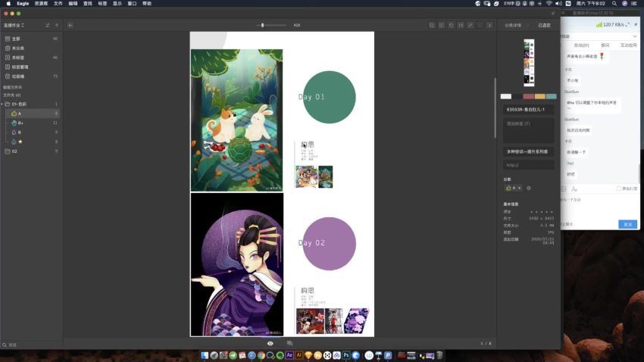Go to next image with right chevron

[x=489, y=26]
